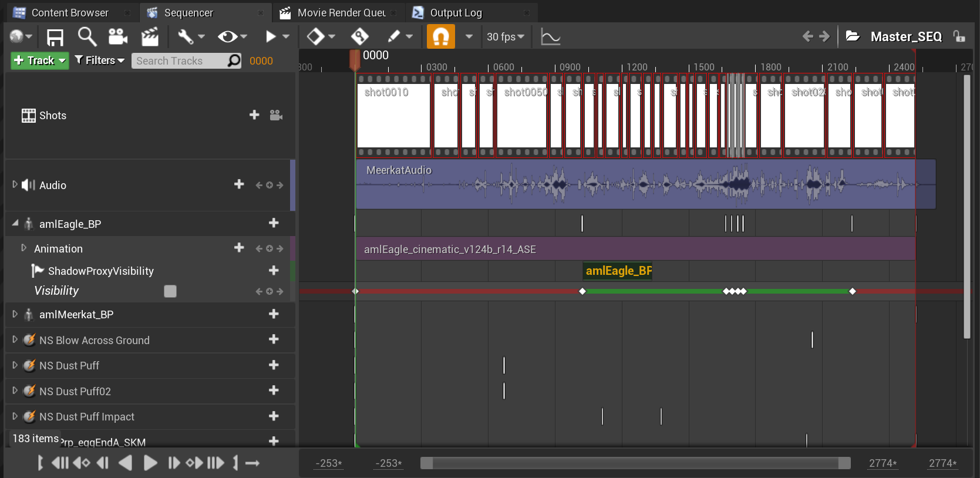Open the Curve Editor graph icon
The width and height of the screenshot is (980, 478).
point(550,37)
